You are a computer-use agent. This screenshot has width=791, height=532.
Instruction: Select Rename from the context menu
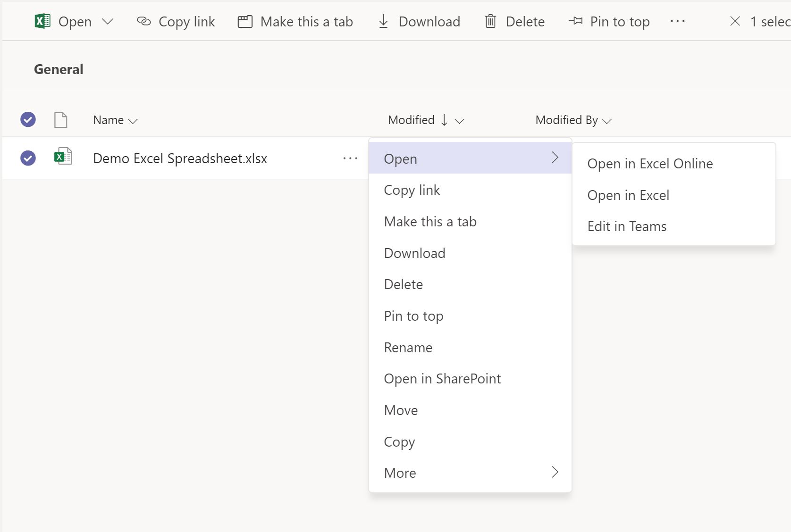408,348
